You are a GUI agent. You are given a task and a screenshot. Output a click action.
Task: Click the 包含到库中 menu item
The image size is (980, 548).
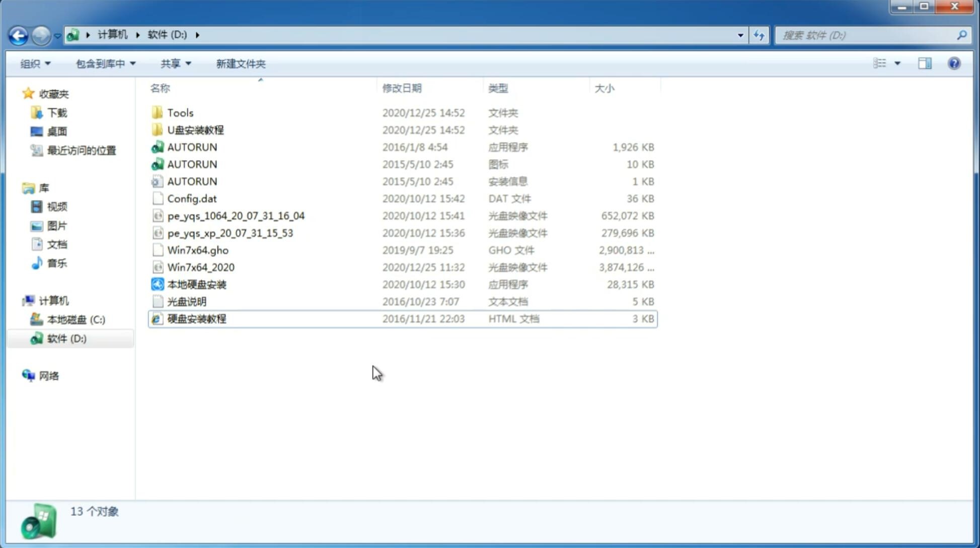point(104,63)
